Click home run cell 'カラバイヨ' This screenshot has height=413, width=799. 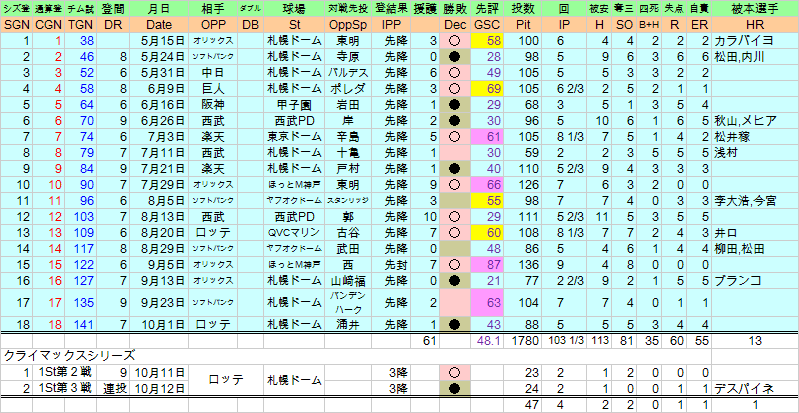pos(755,41)
